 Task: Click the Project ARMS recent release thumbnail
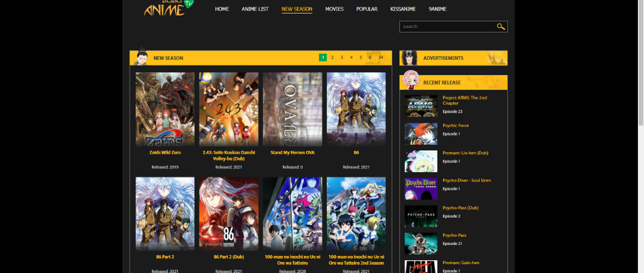point(421,106)
